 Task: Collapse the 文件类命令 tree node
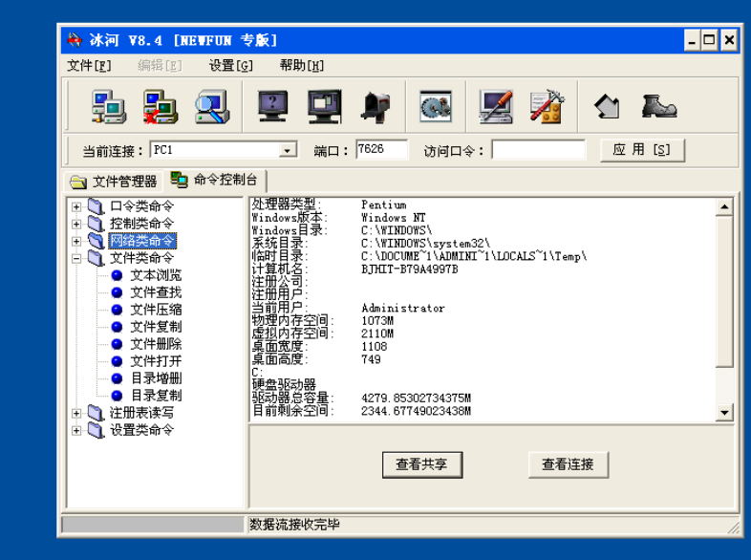pyautogui.click(x=76, y=259)
